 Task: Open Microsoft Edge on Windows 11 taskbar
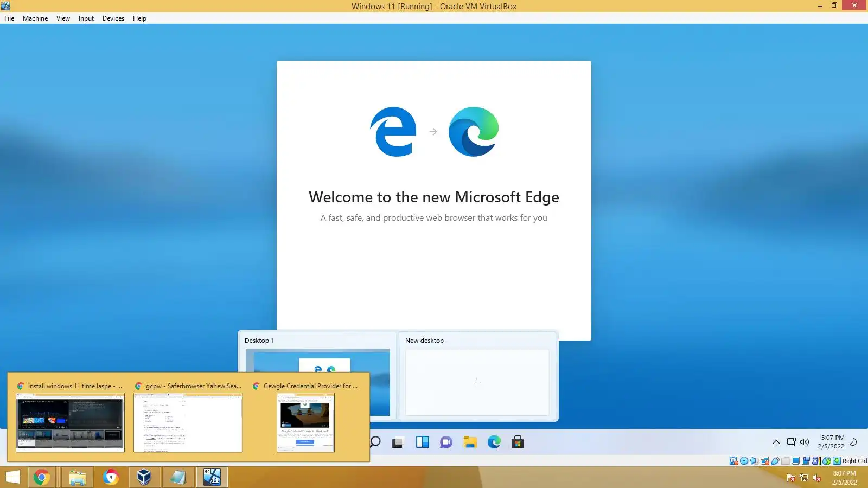tap(494, 442)
